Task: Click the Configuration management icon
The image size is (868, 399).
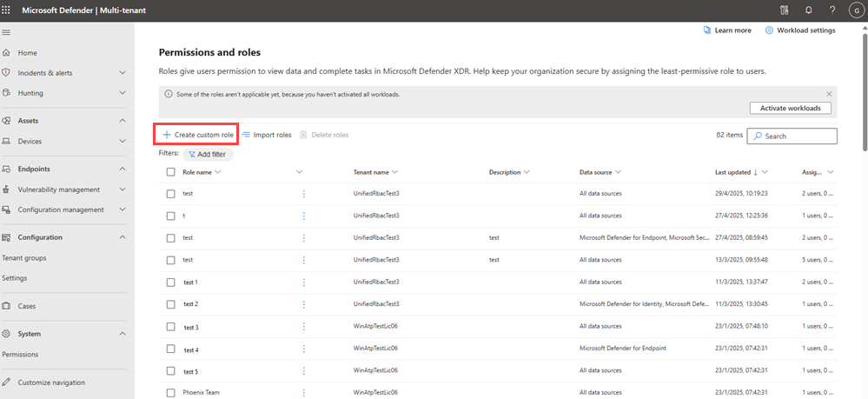Action: tap(7, 209)
